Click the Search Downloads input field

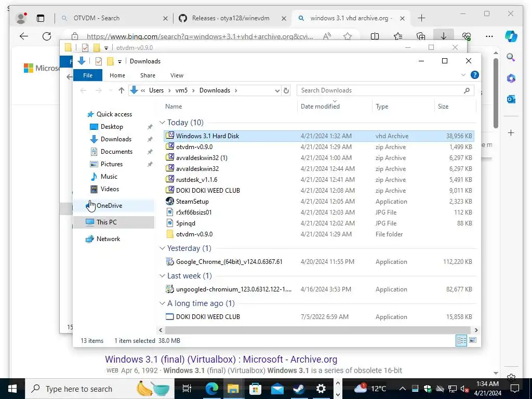(x=385, y=90)
